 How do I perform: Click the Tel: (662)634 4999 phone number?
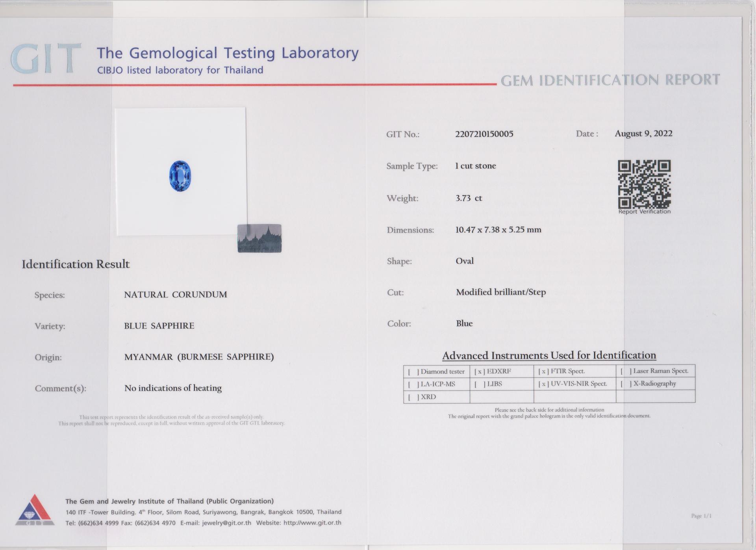[92, 523]
